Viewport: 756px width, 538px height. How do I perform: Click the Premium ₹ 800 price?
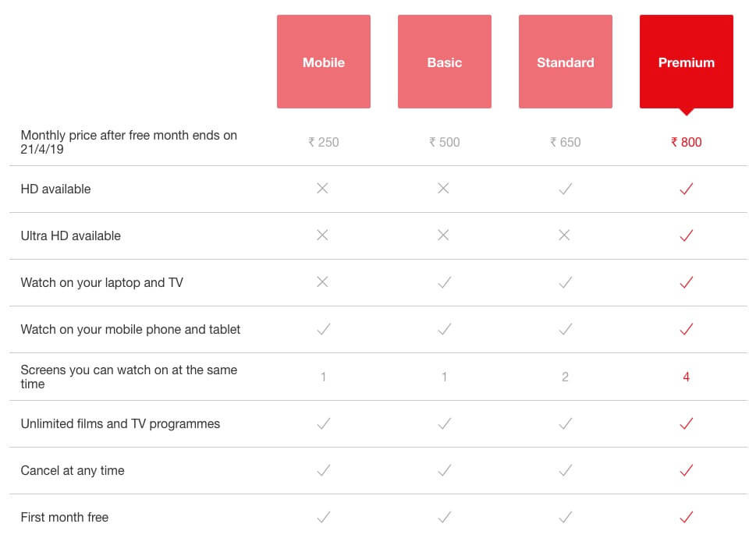tap(686, 142)
